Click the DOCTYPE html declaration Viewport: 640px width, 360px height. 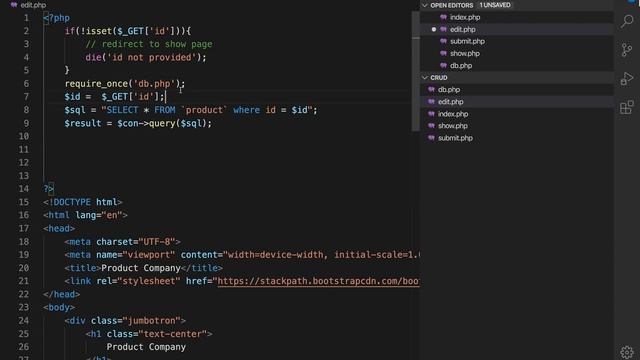[83, 202]
